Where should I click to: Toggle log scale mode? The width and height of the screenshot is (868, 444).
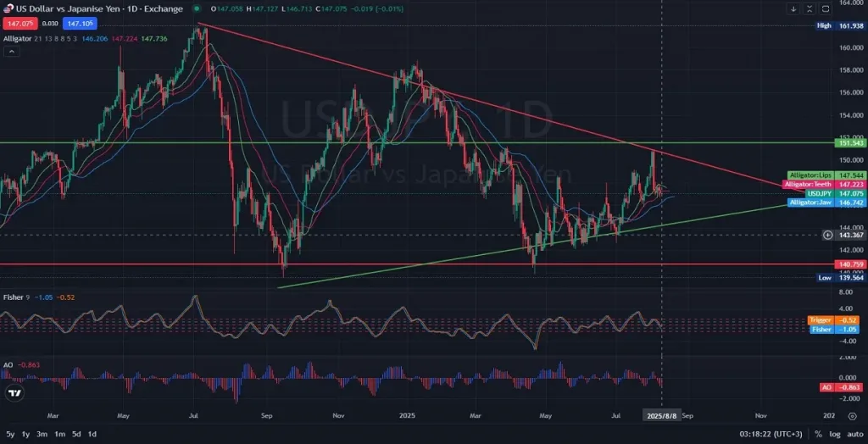click(834, 434)
